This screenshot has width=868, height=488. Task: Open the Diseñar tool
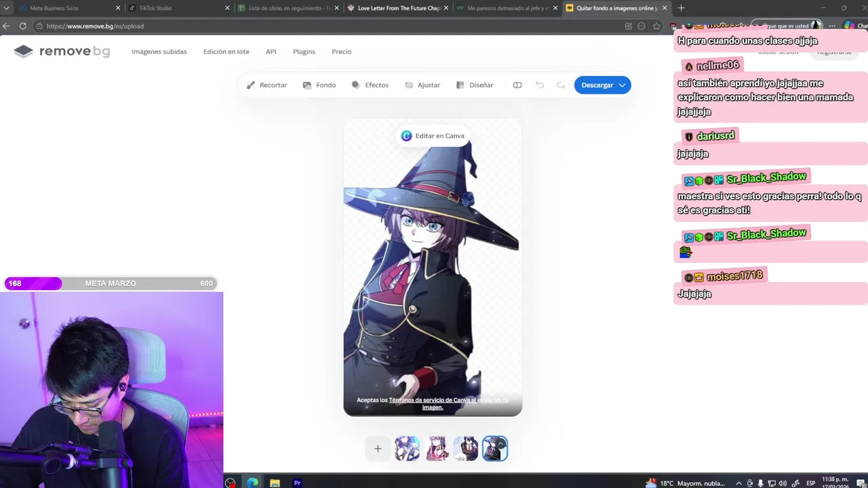tap(475, 85)
